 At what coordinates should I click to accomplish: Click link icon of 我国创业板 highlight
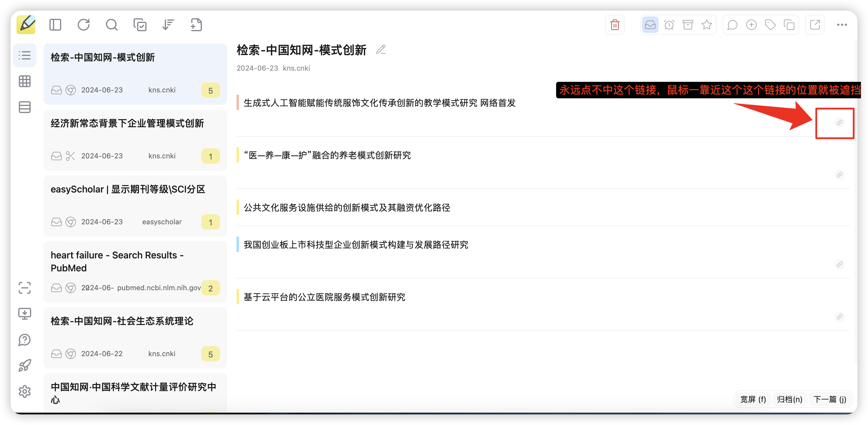click(x=840, y=264)
